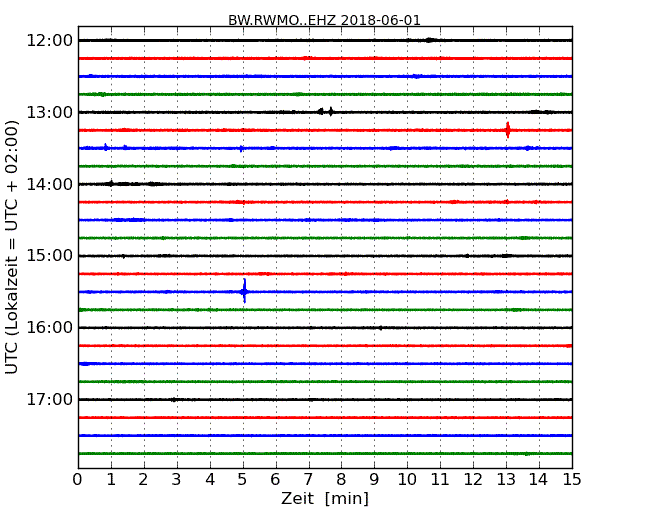Select the 12:00 time tick label

[50, 41]
